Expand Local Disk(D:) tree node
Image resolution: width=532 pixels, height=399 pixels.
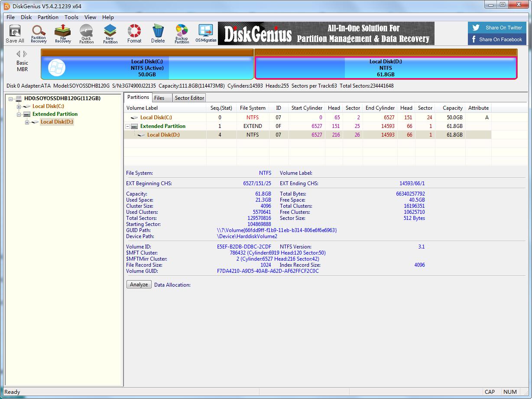[x=27, y=122]
